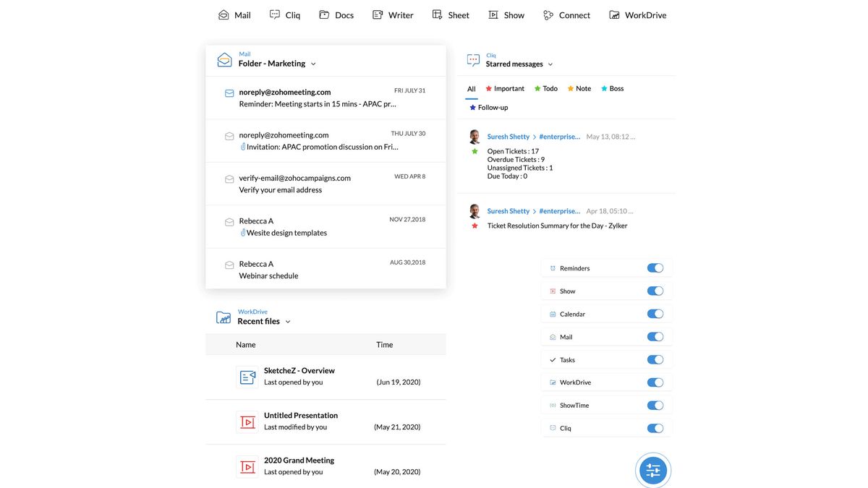The height and width of the screenshot is (488, 868).
Task: Click the green star marker on Open Tickets message
Action: [475, 150]
